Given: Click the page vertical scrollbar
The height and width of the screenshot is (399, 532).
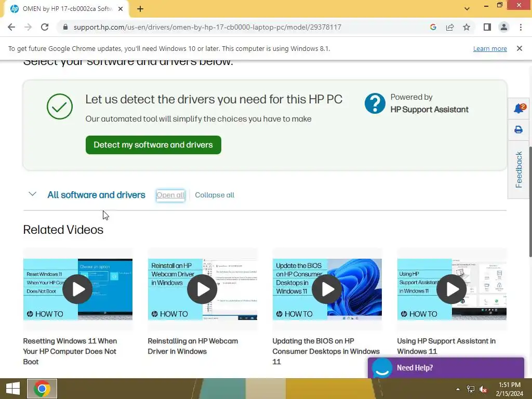Looking at the screenshot, I should pos(530,202).
